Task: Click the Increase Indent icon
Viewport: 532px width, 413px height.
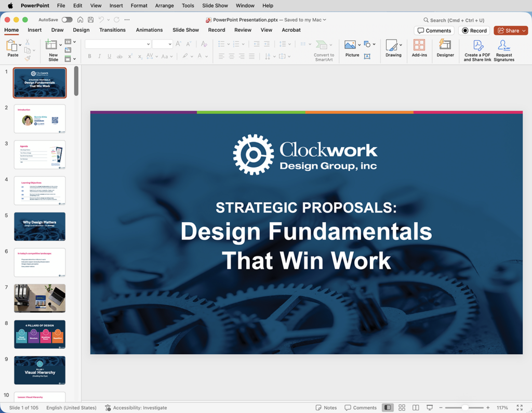Action: [267, 44]
